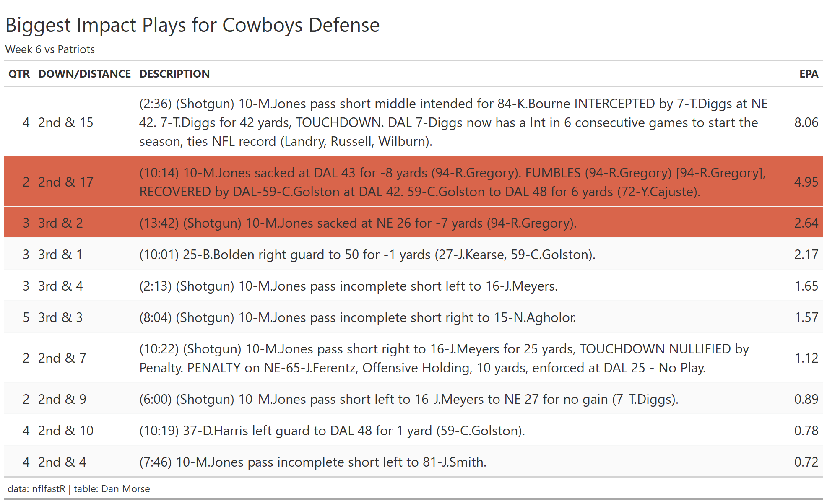Click the DESCRIPTION column header
Image resolution: width=827 pixels, height=504 pixels.
pos(174,74)
